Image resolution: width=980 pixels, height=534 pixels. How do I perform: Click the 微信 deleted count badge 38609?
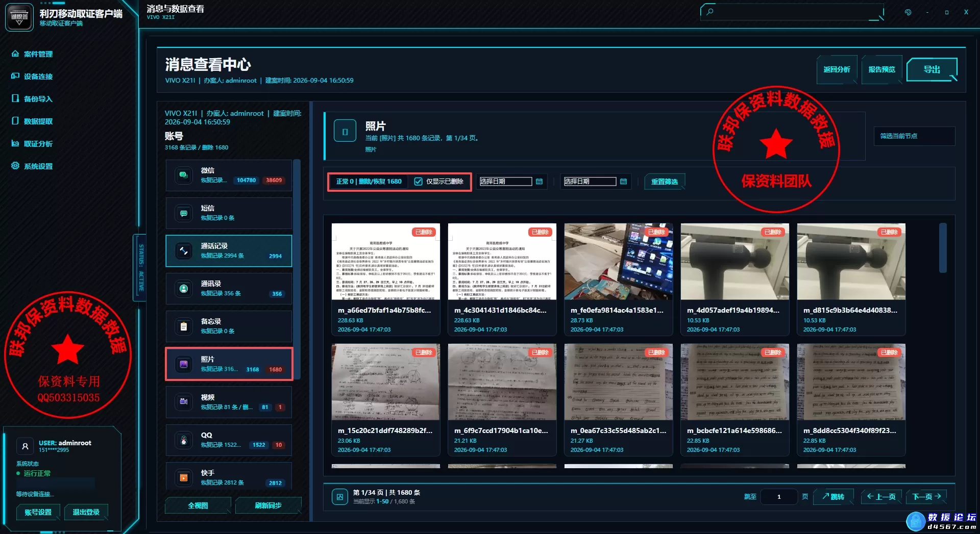pyautogui.click(x=274, y=180)
